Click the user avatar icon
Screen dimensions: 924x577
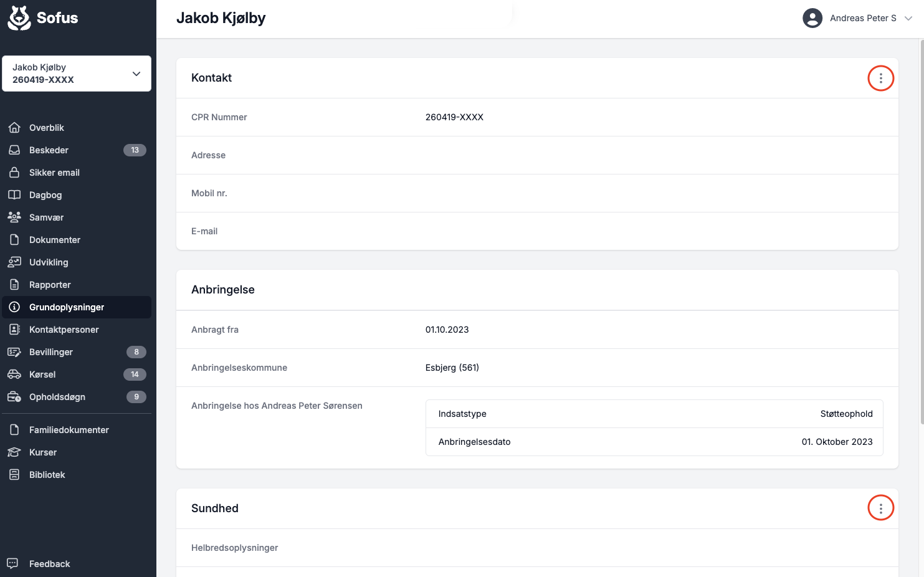pos(812,18)
